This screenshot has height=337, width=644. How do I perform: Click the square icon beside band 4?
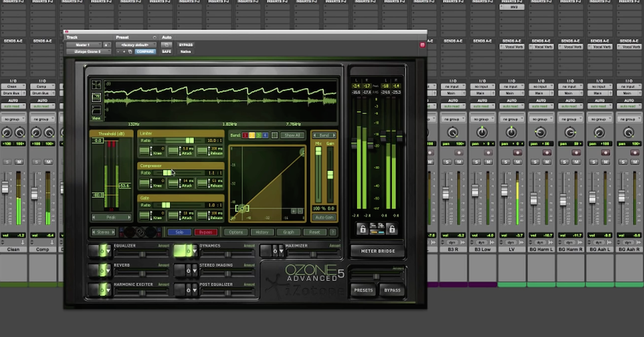(275, 136)
